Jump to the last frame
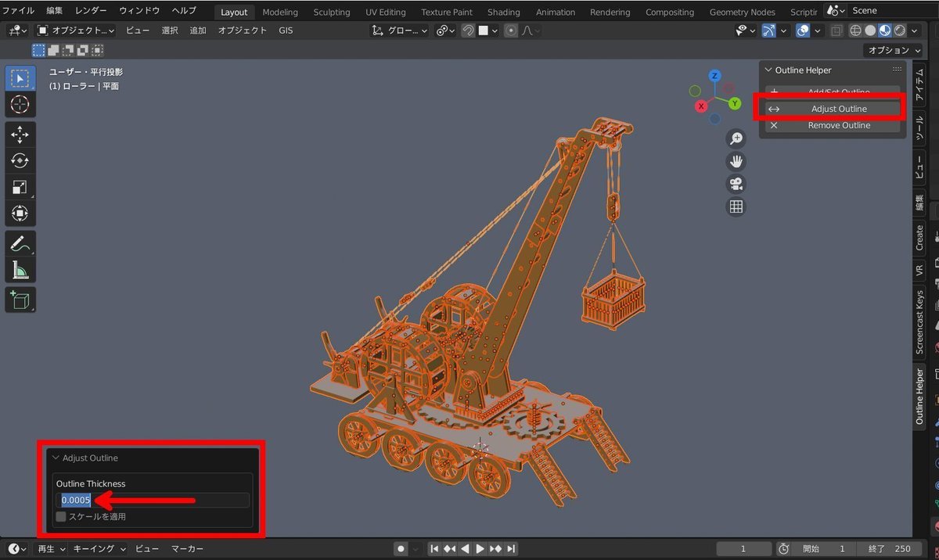Image resolution: width=939 pixels, height=560 pixels. (511, 549)
